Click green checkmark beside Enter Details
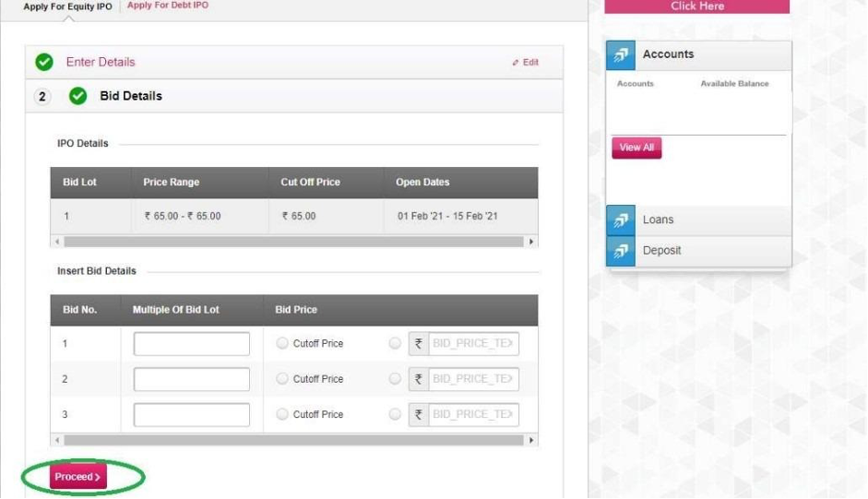This screenshot has height=499, width=868. pos(43,63)
